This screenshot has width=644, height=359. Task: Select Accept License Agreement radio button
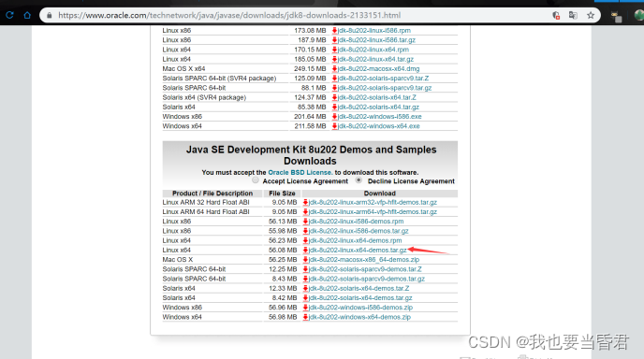tap(256, 180)
